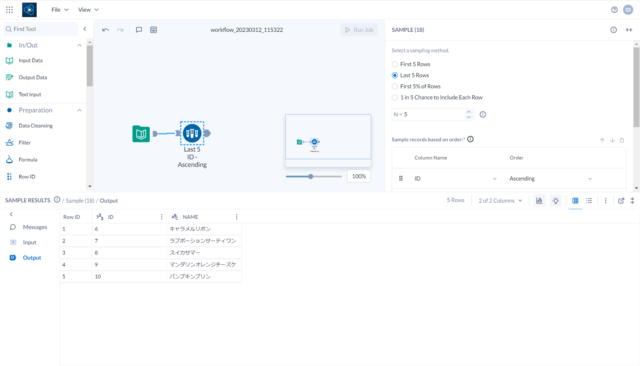640x366 pixels.
Task: Click the Alteryx Designer Cloud logo
Action: tap(29, 10)
